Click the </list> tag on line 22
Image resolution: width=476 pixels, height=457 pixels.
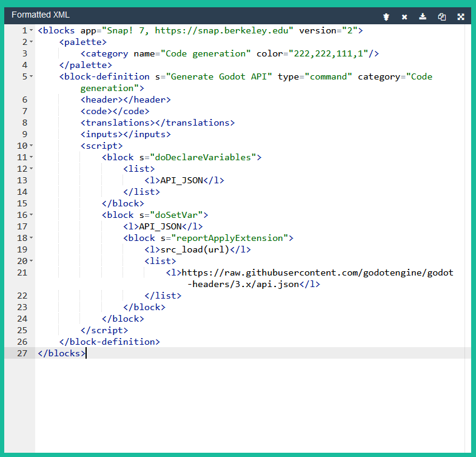[x=163, y=296]
